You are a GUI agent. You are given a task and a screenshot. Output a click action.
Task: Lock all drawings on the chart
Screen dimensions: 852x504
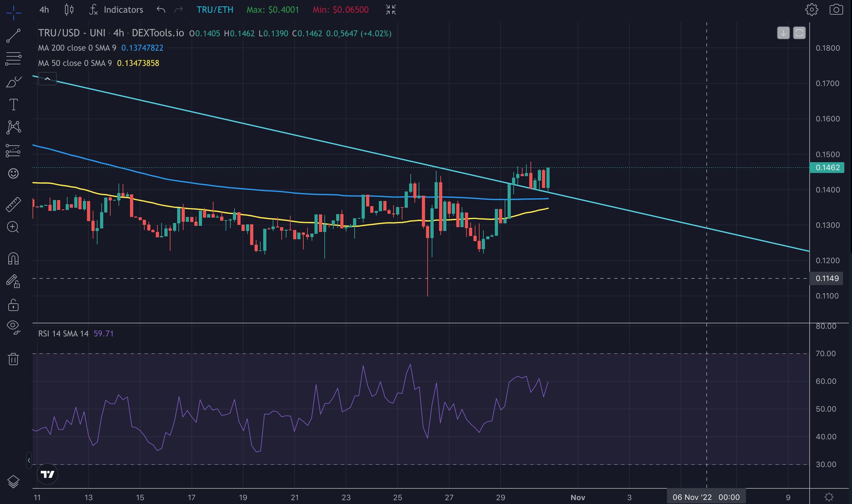coord(13,305)
